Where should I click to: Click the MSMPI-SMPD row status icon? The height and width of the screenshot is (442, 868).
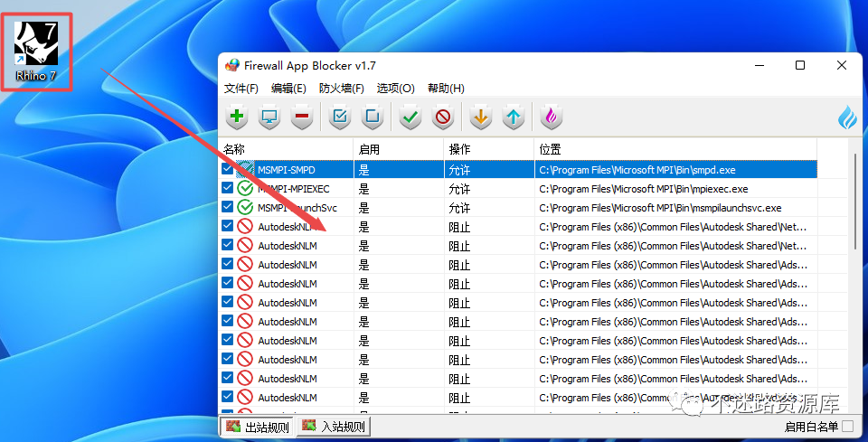click(x=245, y=169)
